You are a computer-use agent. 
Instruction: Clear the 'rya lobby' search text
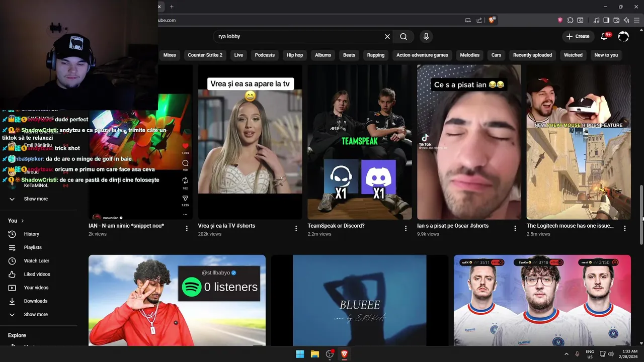387,37
